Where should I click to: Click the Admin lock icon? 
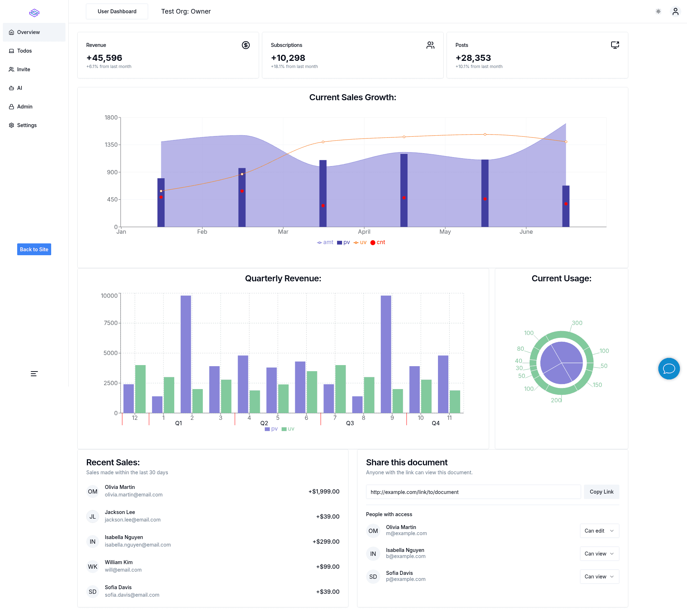coord(11,107)
